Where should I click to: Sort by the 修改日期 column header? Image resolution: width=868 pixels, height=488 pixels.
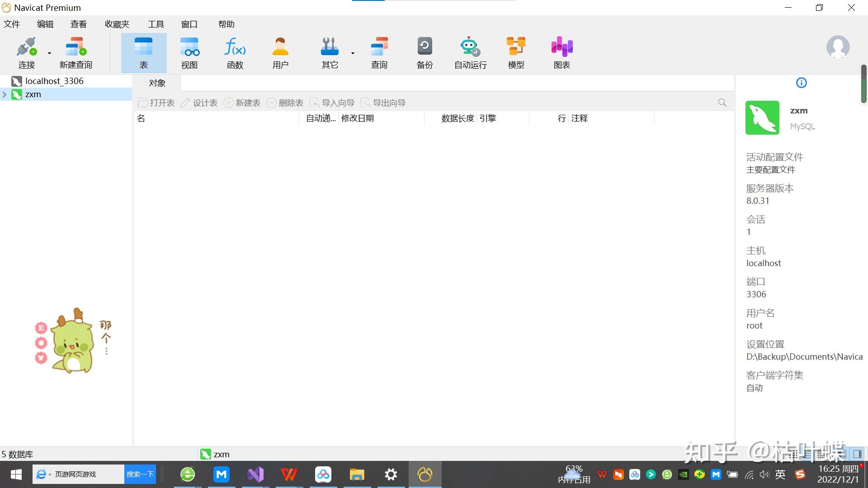pyautogui.click(x=381, y=118)
